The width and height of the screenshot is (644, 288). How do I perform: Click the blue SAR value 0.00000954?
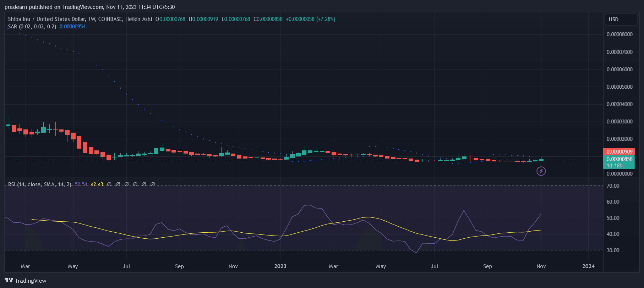click(72, 27)
